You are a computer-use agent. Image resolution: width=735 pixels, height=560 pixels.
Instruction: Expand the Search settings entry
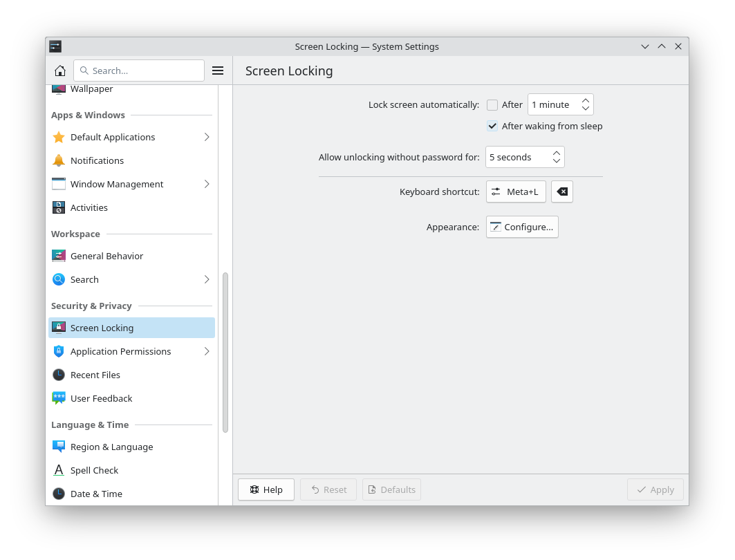[x=206, y=279]
